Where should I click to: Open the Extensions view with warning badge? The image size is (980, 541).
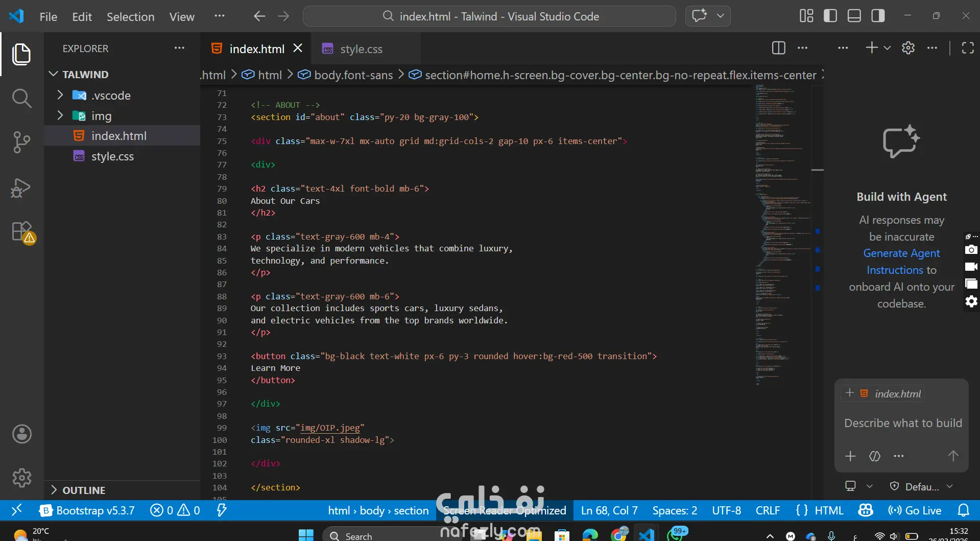[x=22, y=232]
